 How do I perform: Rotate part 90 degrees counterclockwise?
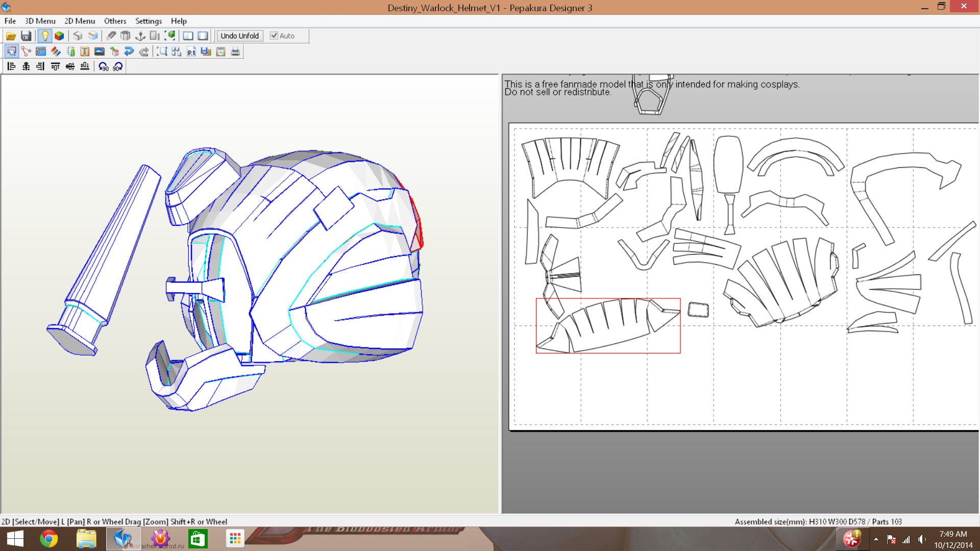click(103, 66)
